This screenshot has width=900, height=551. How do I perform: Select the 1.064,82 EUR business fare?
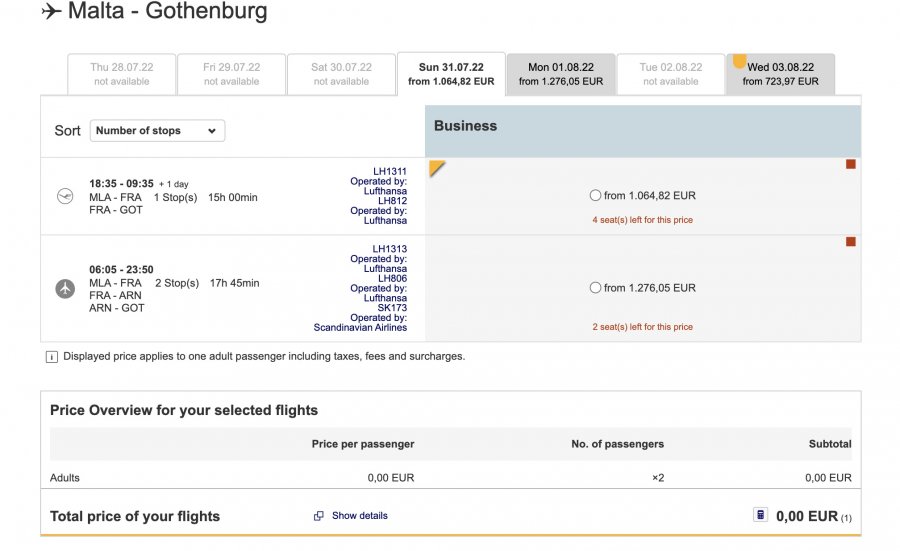coord(596,196)
